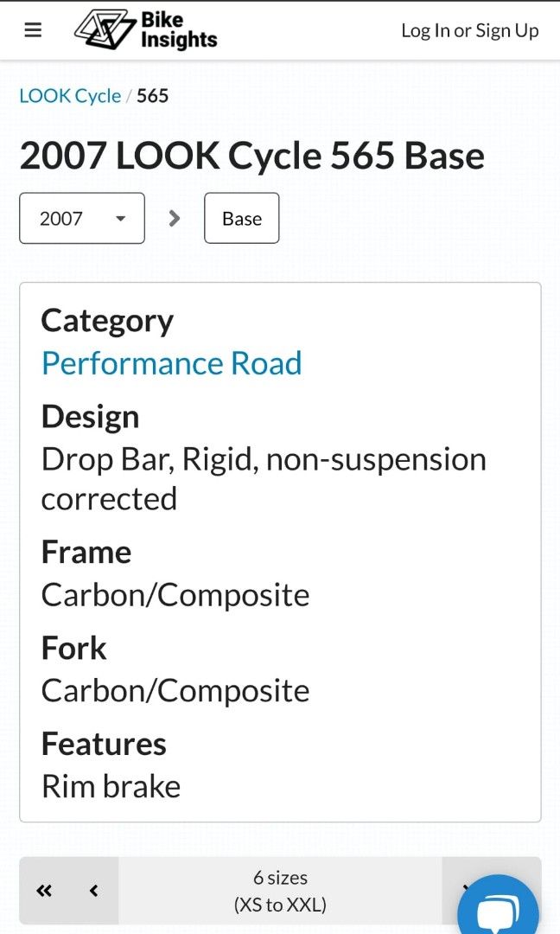Open the LOOK Cycle brand page
This screenshot has width=560, height=934.
(x=70, y=95)
